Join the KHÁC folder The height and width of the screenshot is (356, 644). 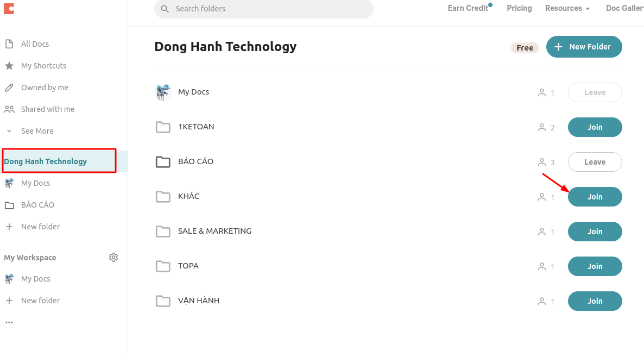(595, 196)
